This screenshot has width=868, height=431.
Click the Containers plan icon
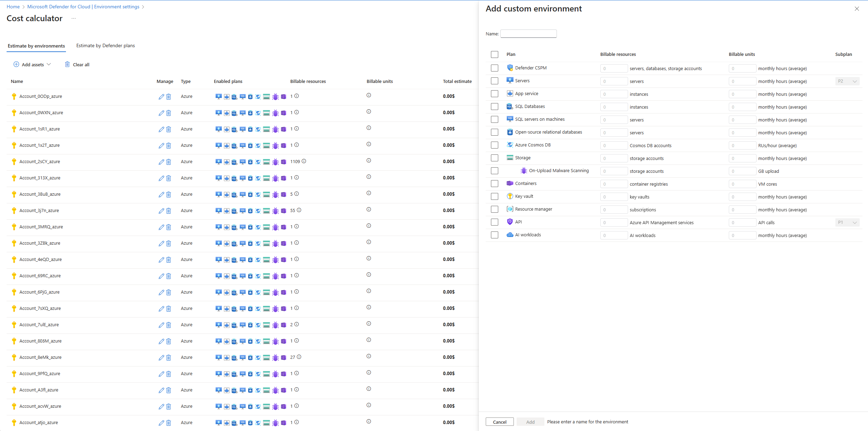[510, 184]
